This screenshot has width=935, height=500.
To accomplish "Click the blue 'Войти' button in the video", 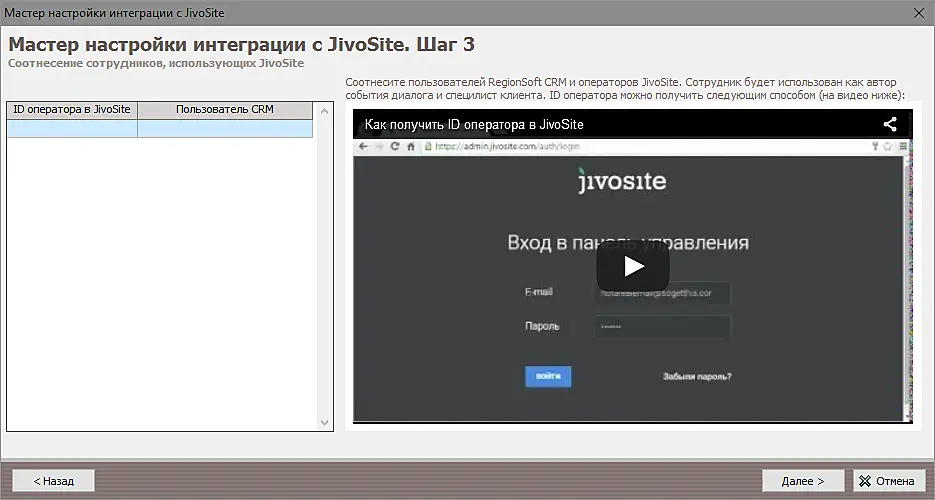I will point(548,376).
